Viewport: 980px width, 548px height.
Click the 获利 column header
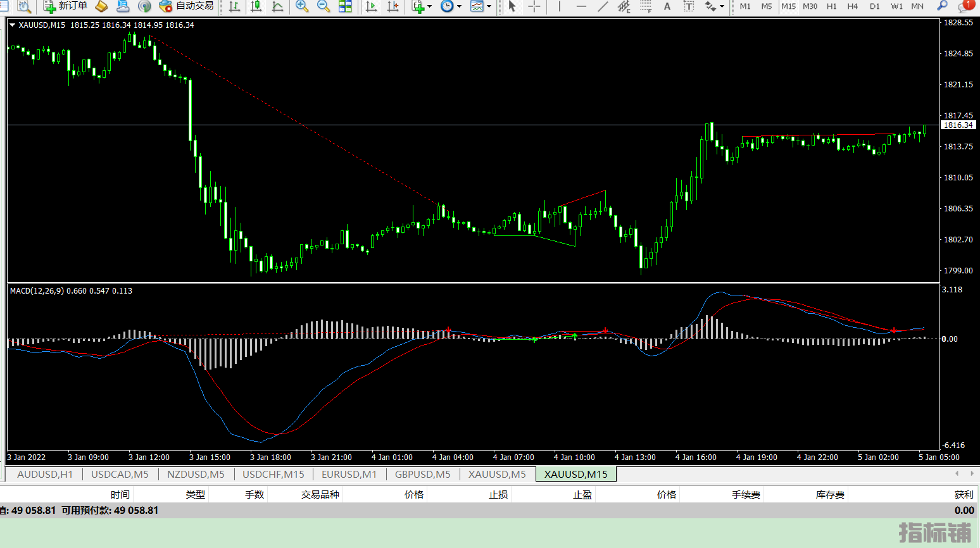(964, 495)
